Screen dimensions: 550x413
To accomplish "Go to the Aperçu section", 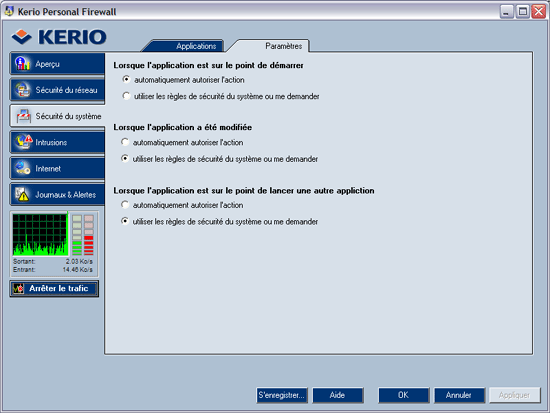I will pos(57,64).
